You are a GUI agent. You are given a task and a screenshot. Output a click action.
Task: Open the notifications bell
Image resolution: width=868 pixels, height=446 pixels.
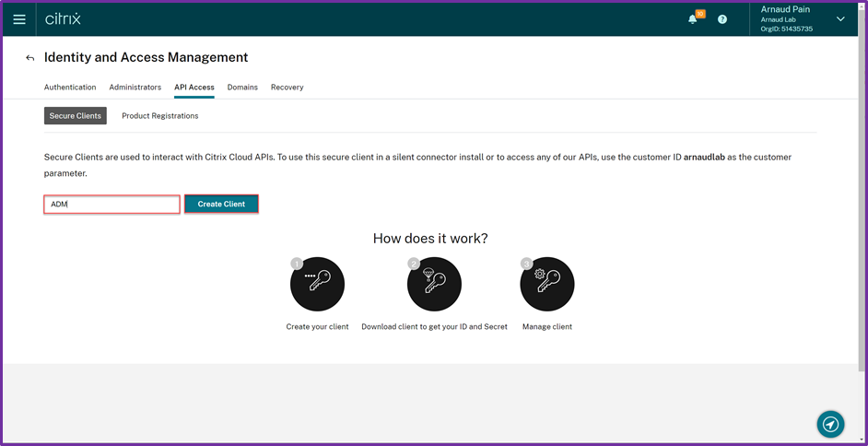pyautogui.click(x=693, y=19)
